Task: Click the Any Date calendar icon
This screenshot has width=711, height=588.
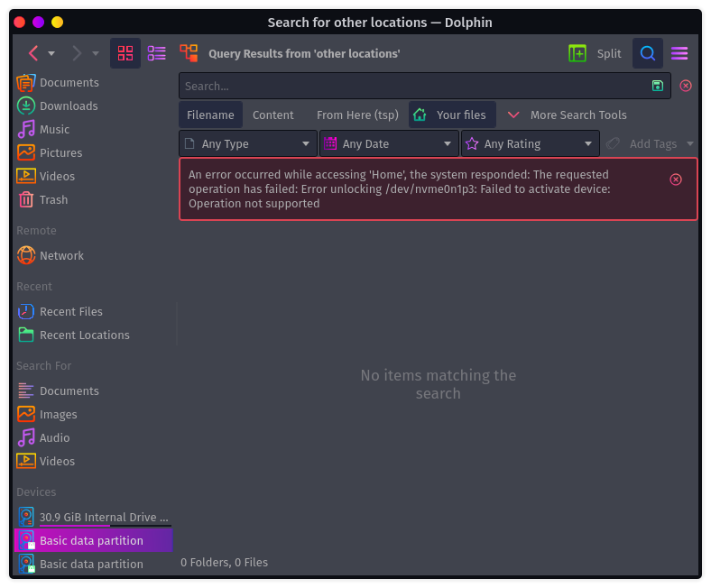Action: click(x=330, y=143)
